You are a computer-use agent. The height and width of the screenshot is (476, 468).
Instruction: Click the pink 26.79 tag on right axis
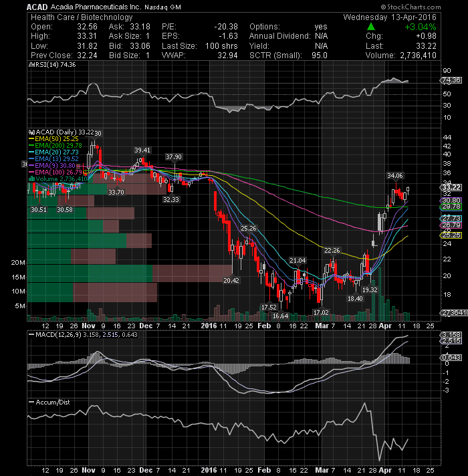point(451,225)
